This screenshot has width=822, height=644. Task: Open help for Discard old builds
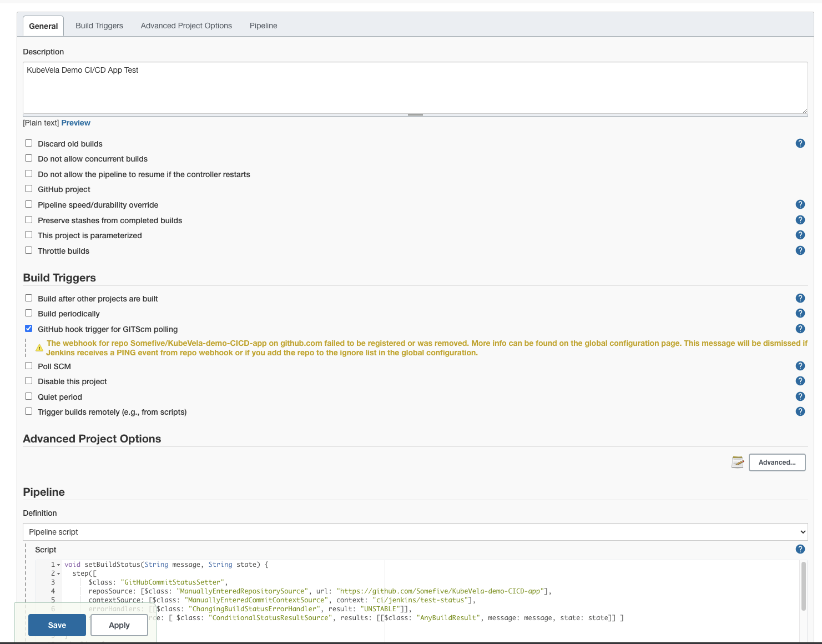[x=800, y=143]
